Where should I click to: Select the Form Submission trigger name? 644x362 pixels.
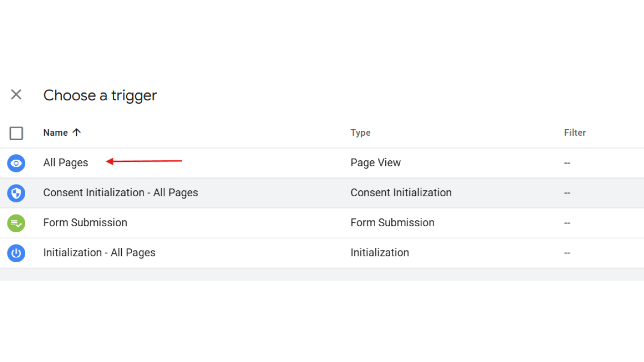tap(85, 223)
